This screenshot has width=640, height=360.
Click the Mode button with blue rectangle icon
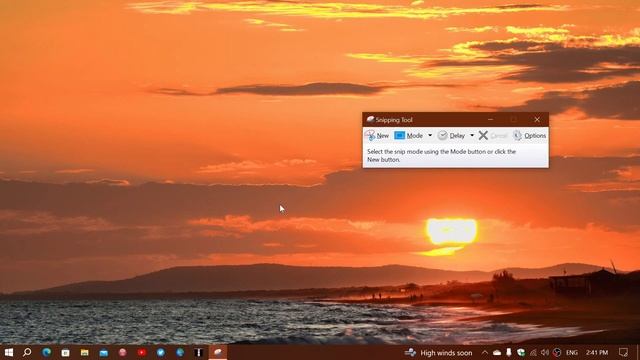coord(409,136)
